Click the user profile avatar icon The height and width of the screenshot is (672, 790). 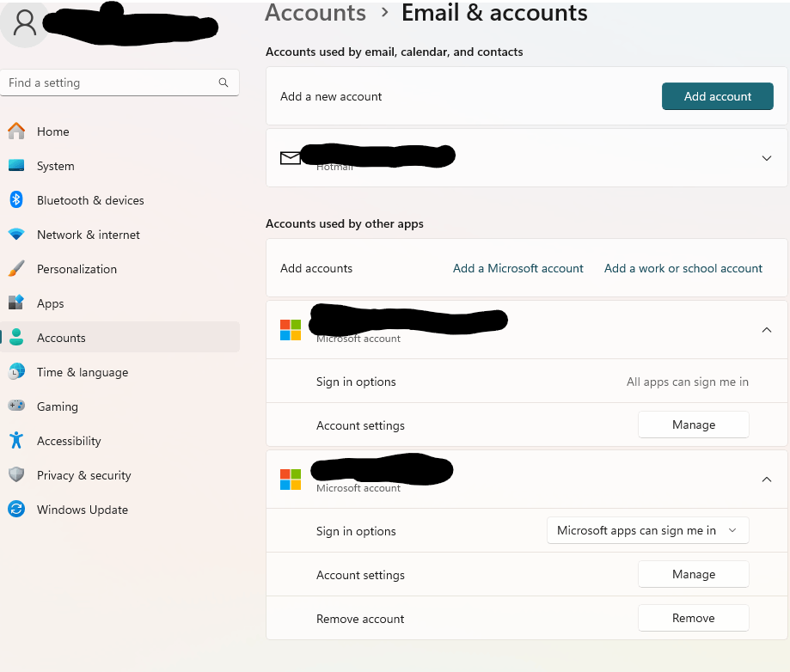coord(24,23)
